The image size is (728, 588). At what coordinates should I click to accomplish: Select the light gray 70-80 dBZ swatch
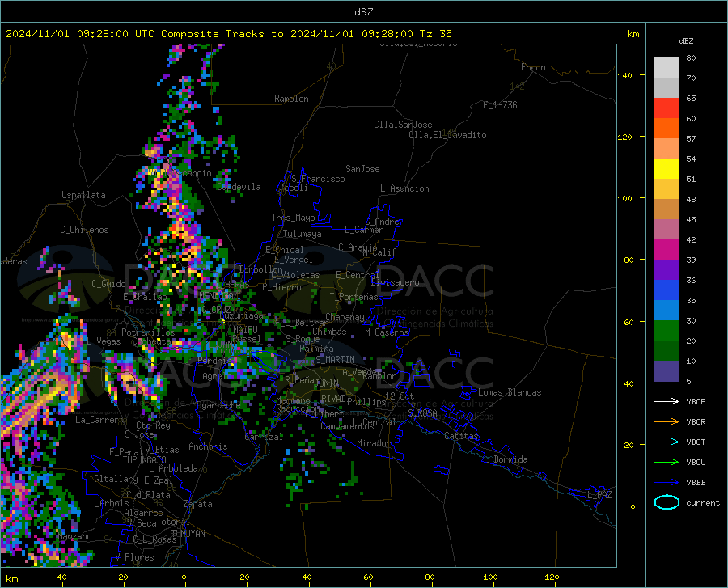(667, 68)
